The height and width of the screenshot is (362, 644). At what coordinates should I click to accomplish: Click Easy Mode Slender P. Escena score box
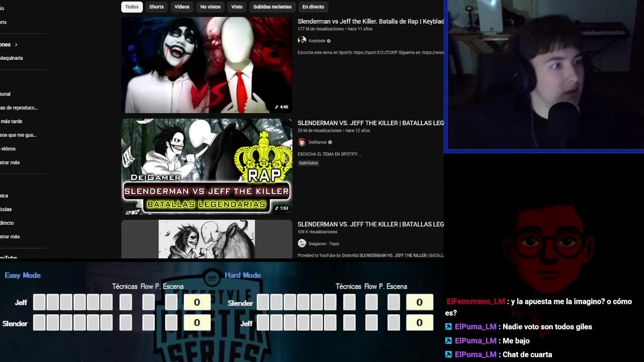(x=171, y=323)
